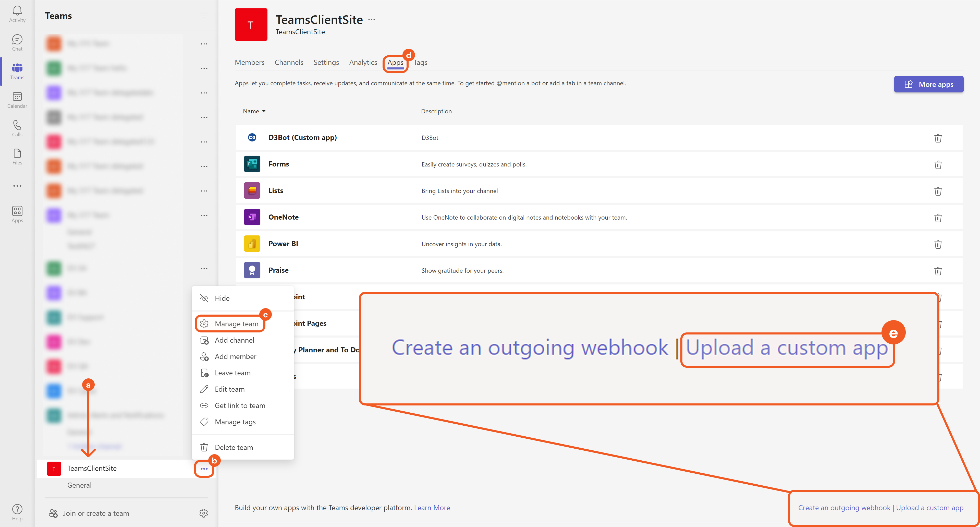Select the General channel under TeamsClientSite
The image size is (980, 527).
(79, 485)
